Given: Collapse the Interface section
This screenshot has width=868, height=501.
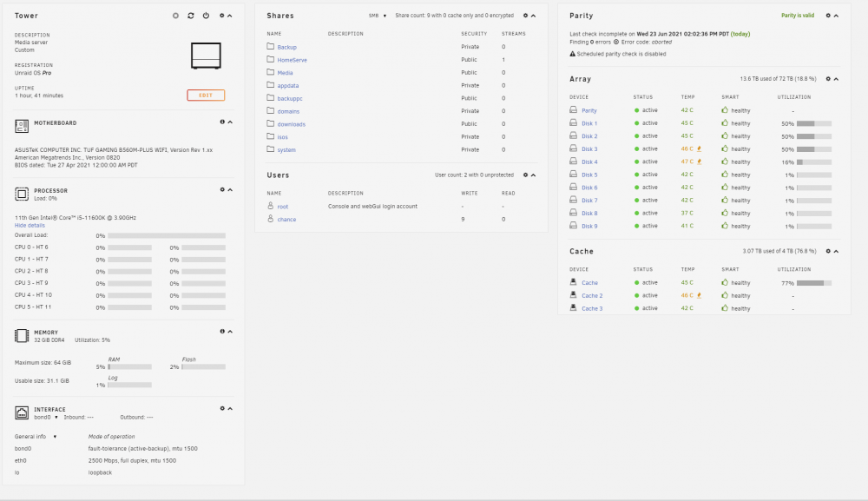Looking at the screenshot, I should (230, 408).
